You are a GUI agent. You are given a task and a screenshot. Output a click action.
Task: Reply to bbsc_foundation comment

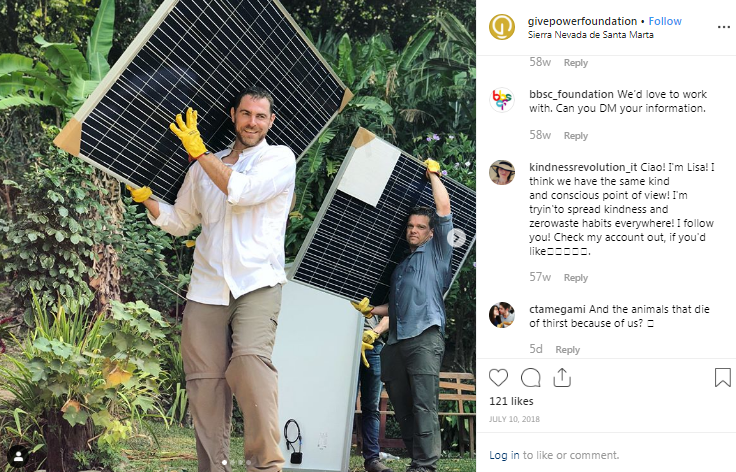pyautogui.click(x=575, y=136)
